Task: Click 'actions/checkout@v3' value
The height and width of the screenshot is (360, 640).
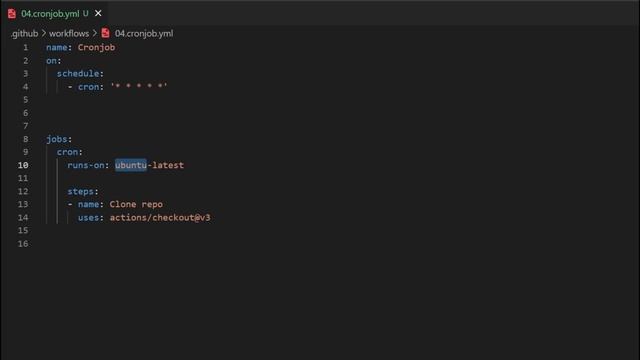Action: point(160,218)
